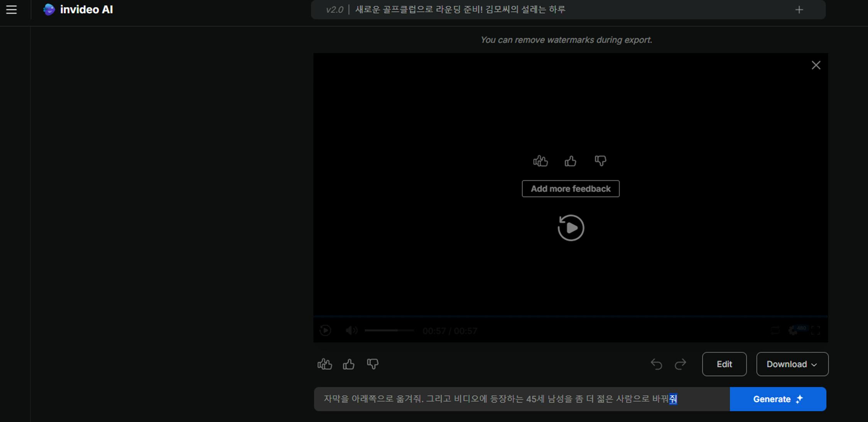
Task: Mute the video volume speaker icon
Action: coord(351,330)
